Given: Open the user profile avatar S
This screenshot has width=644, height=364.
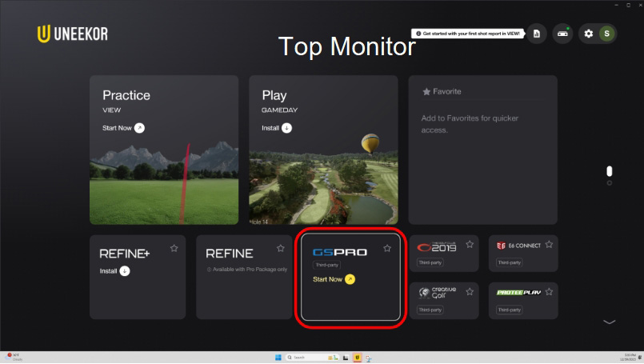Looking at the screenshot, I should coord(607,34).
